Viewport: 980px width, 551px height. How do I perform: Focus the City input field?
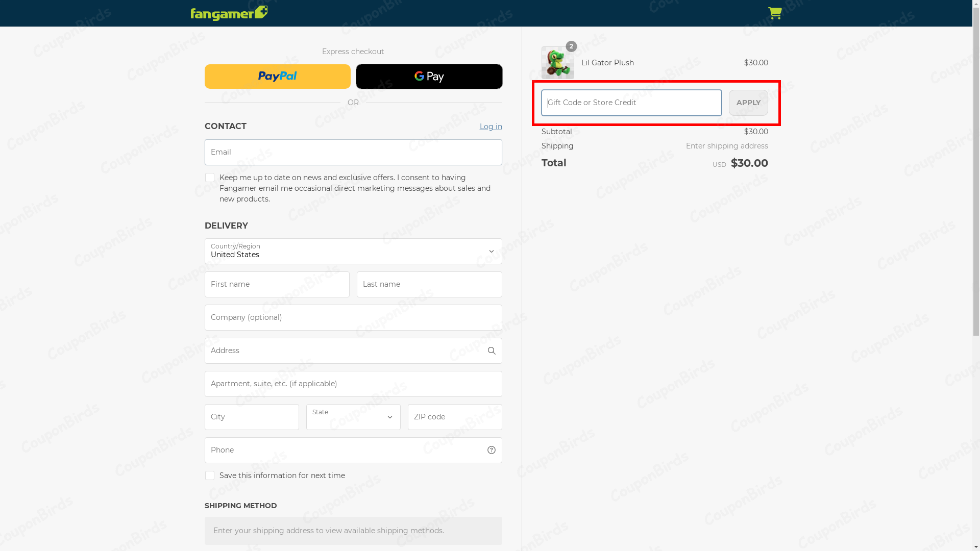[252, 417]
